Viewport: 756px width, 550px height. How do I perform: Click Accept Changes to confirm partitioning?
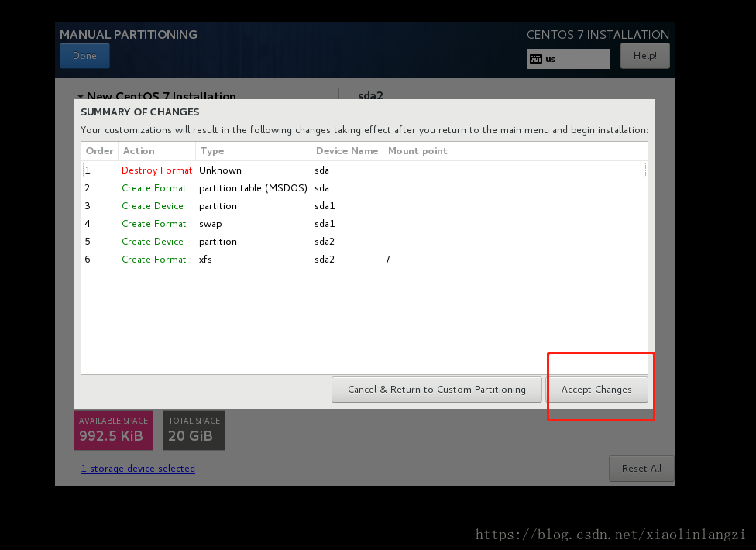(x=596, y=390)
